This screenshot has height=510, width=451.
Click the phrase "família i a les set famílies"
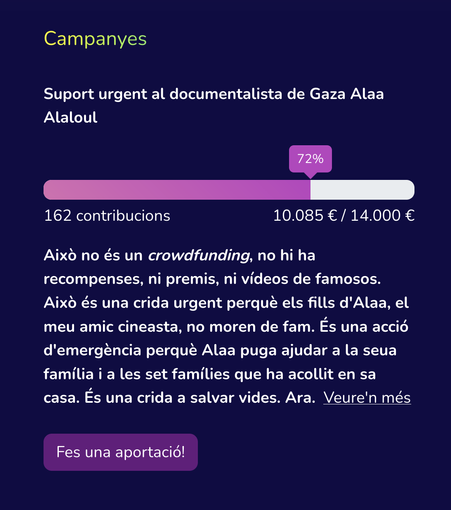(136, 374)
